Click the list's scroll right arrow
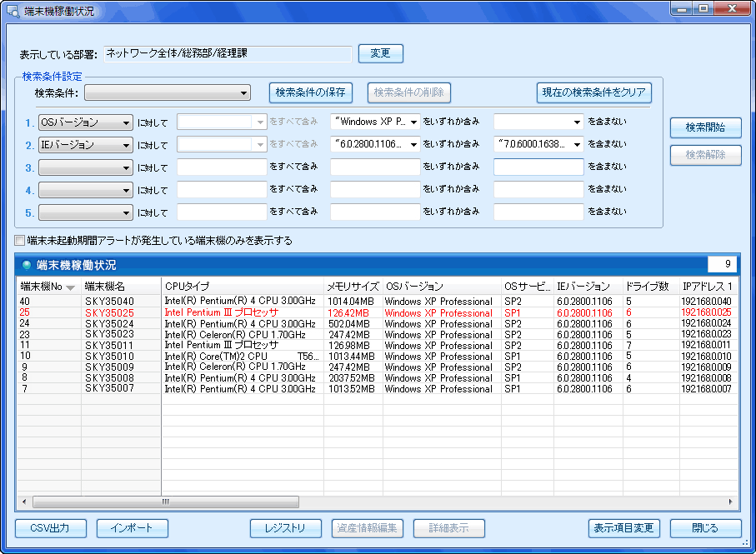Image resolution: width=756 pixels, height=554 pixels. [730, 502]
